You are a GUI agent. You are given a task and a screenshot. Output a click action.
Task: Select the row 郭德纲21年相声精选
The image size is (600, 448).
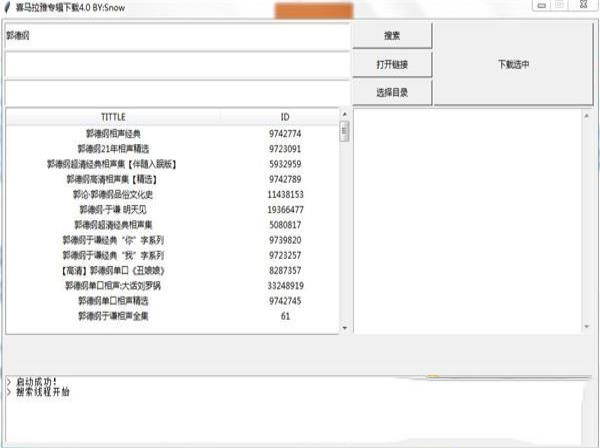pos(113,149)
